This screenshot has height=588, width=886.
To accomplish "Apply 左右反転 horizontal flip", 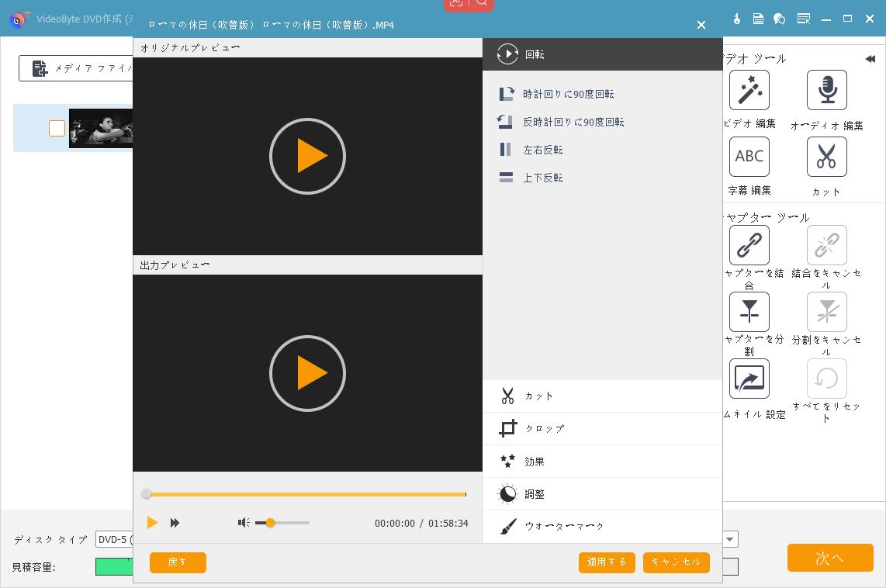I will point(543,150).
